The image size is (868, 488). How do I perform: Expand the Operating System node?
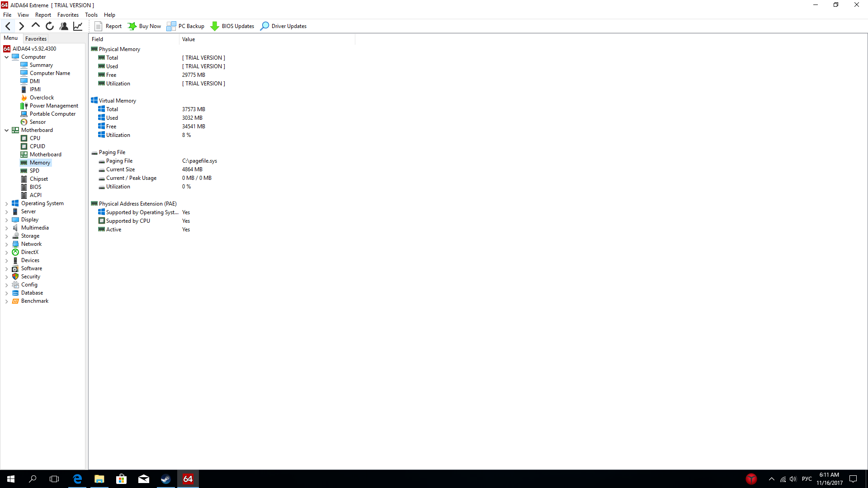click(x=7, y=204)
